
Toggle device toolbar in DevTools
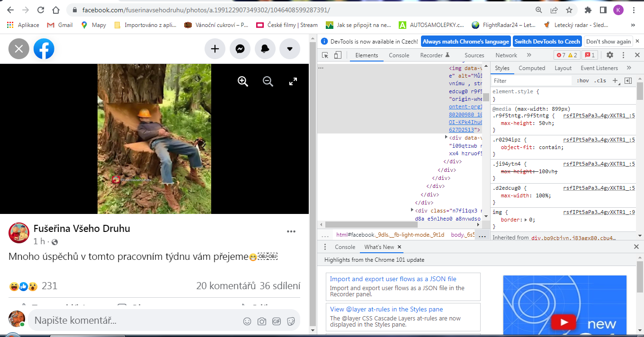(x=338, y=55)
